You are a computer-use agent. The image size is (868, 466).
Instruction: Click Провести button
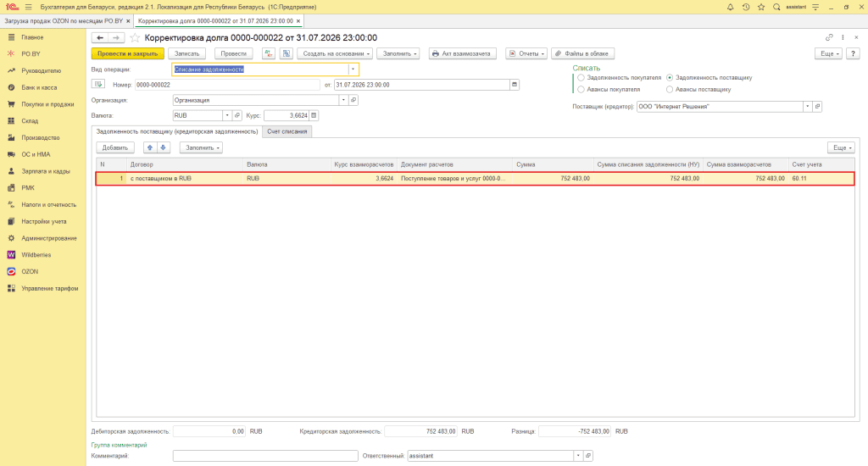233,53
